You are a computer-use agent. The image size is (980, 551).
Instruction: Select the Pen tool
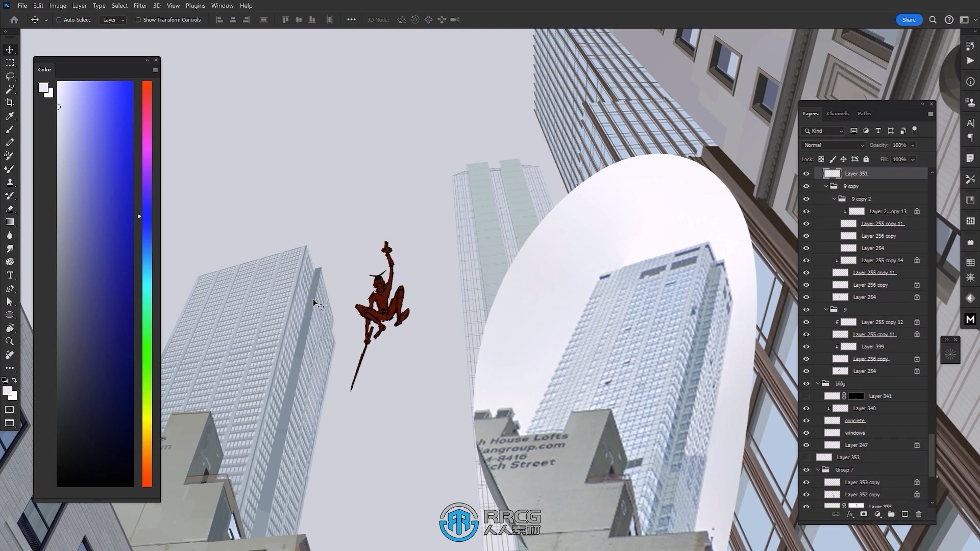[10, 289]
